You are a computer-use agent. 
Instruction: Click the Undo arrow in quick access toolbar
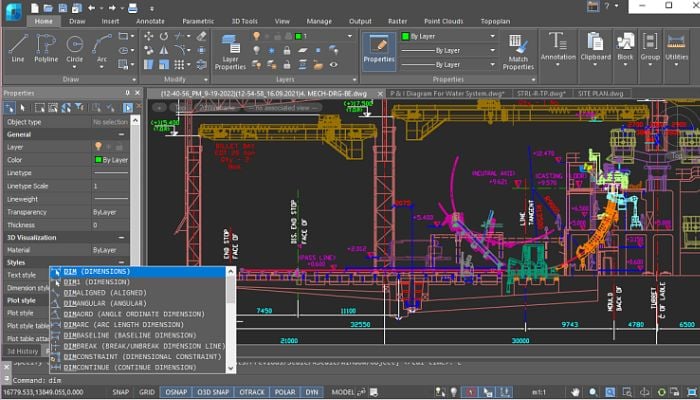pos(91,8)
